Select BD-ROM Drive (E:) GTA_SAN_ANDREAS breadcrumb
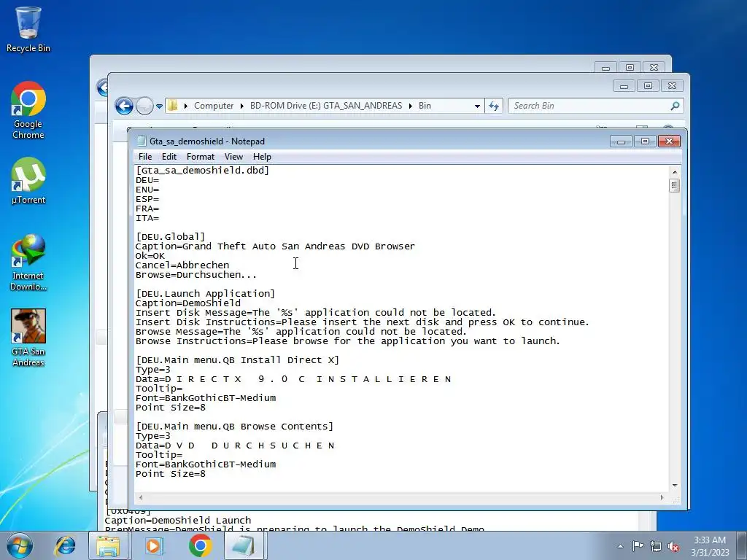Viewport: 747px width, 560px height. [326, 106]
